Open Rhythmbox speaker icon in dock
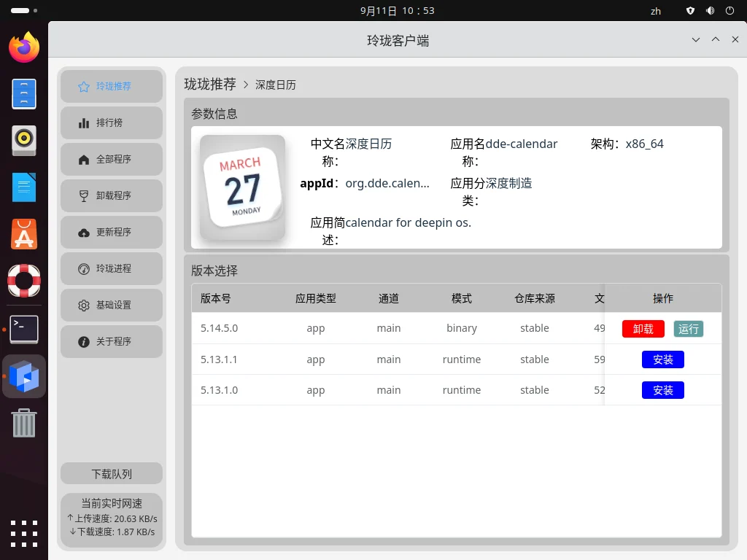 pyautogui.click(x=24, y=141)
